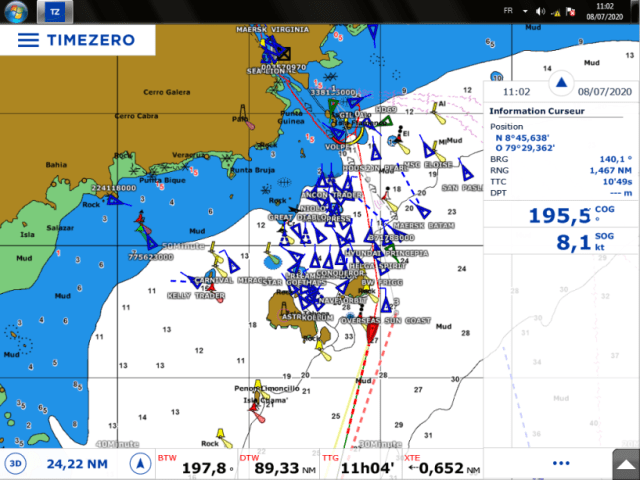Expand the bottom-right up-arrow panel
This screenshot has height=480, width=640.
pos(625,465)
